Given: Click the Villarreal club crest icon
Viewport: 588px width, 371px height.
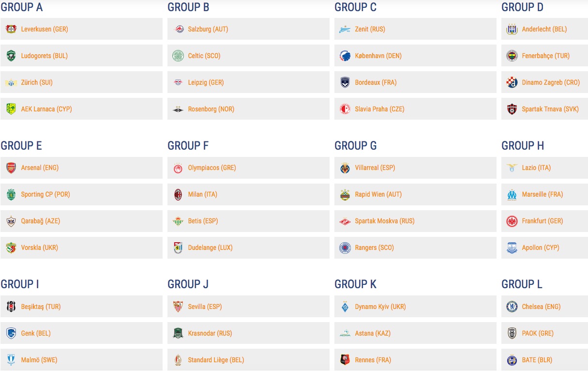Looking at the screenshot, I should [x=345, y=168].
